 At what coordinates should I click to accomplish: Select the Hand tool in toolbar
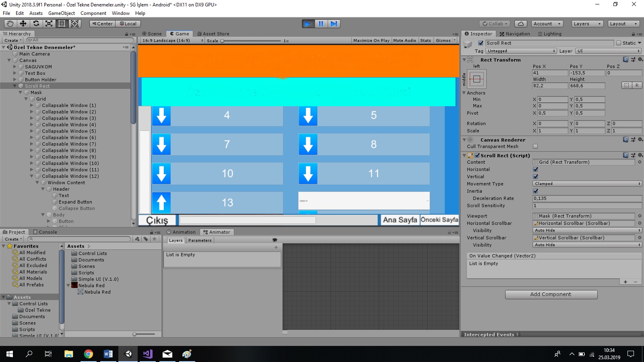click(x=10, y=24)
